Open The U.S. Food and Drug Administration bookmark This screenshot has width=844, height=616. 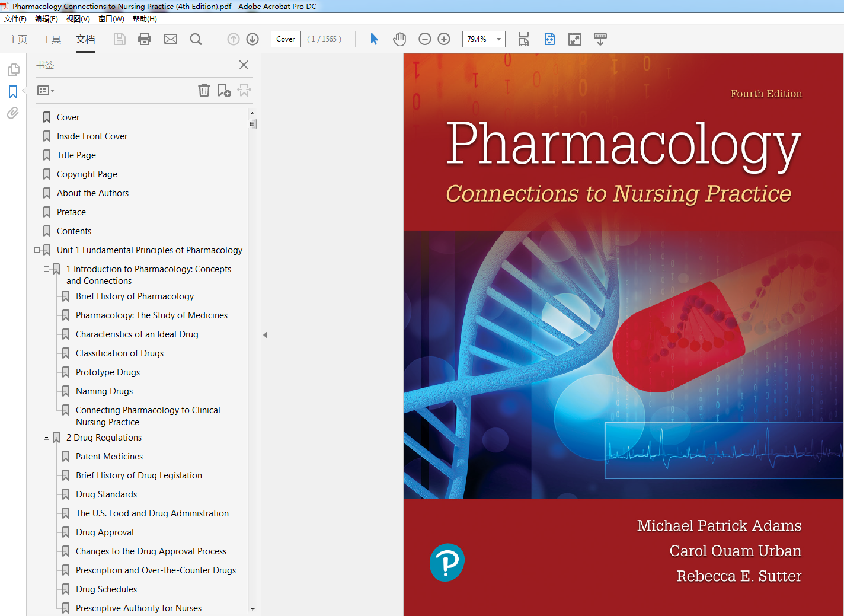point(152,513)
